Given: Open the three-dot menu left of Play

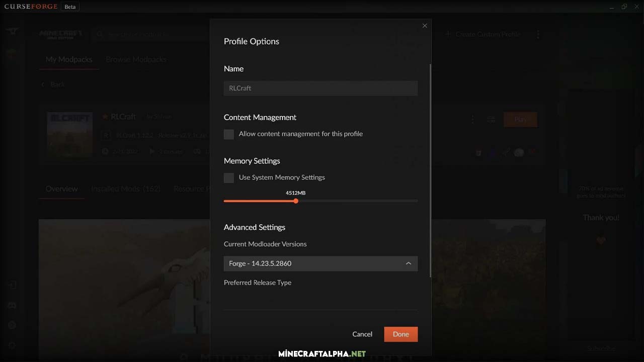Looking at the screenshot, I should click(472, 119).
